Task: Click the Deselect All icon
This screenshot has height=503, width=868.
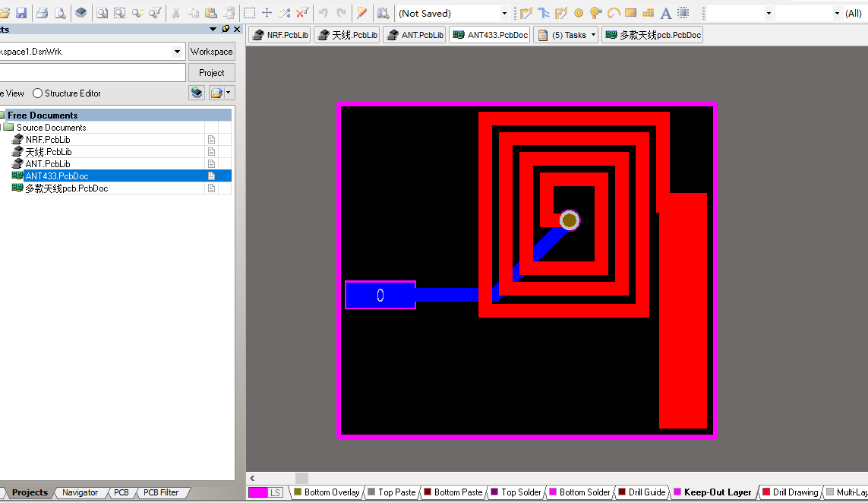Action: (x=285, y=13)
